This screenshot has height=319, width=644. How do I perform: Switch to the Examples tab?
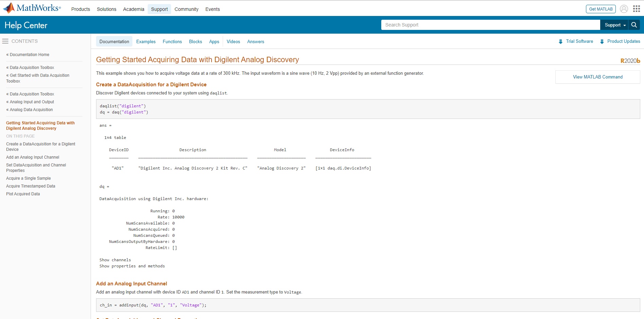146,41
